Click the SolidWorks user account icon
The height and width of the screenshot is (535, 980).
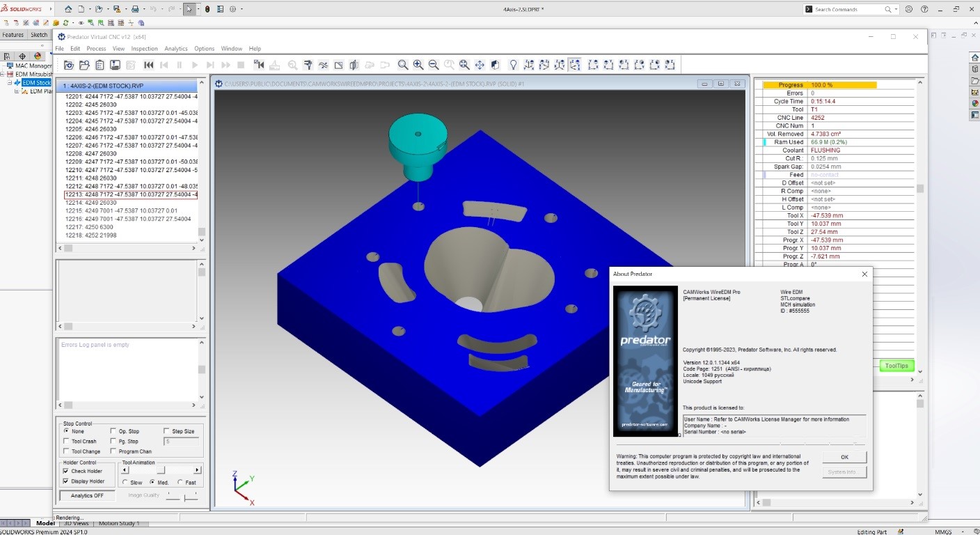(x=909, y=9)
